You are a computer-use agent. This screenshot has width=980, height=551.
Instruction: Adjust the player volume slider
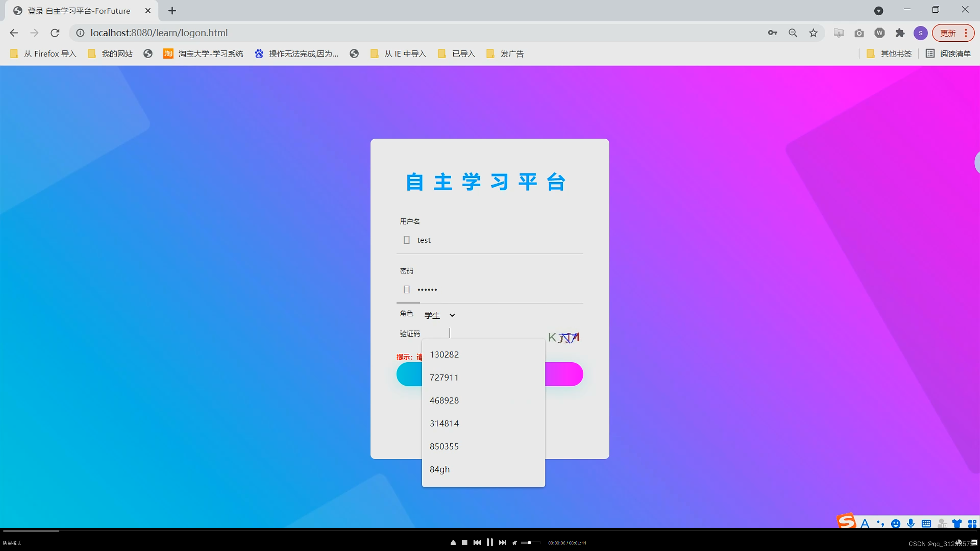pyautogui.click(x=531, y=543)
